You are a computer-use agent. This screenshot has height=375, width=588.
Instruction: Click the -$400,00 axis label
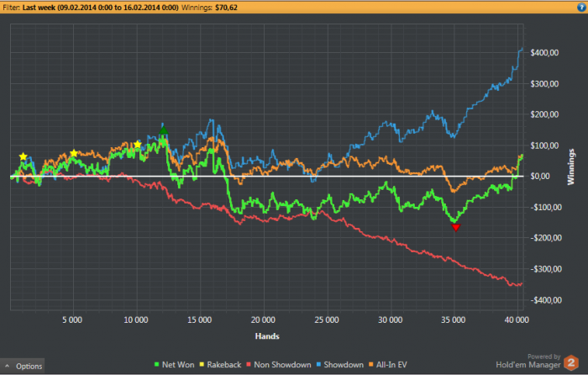coord(546,300)
